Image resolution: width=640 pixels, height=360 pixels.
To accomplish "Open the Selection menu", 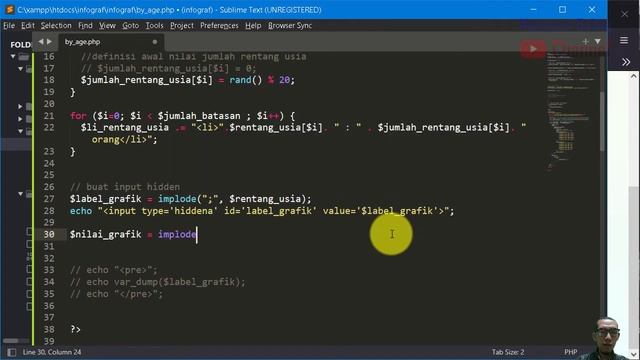I will tap(56, 25).
